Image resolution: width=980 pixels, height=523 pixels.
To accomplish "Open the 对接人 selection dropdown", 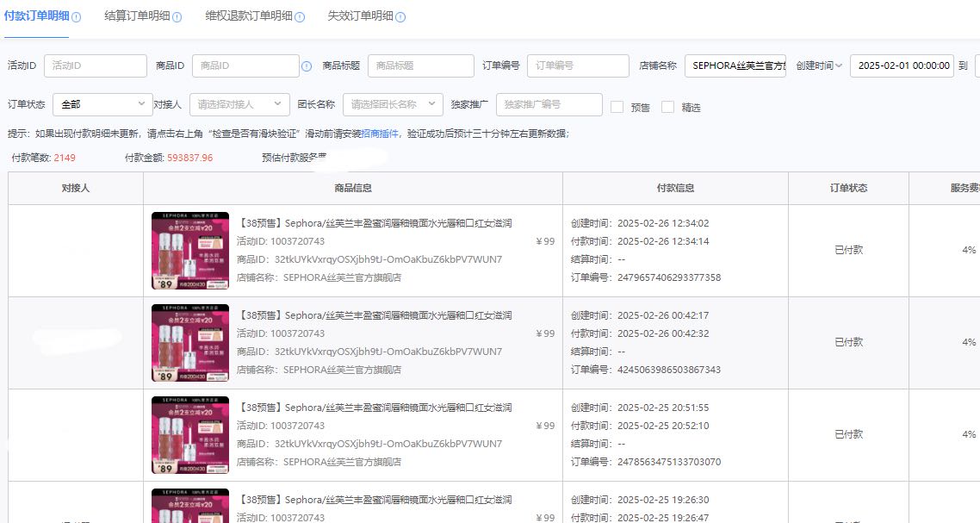I will (240, 104).
